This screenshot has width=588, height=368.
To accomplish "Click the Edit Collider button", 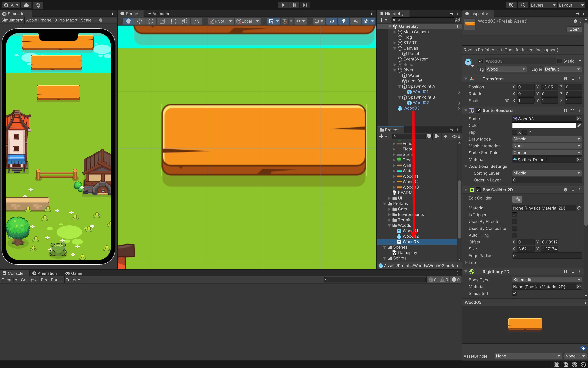I will pyautogui.click(x=517, y=199).
